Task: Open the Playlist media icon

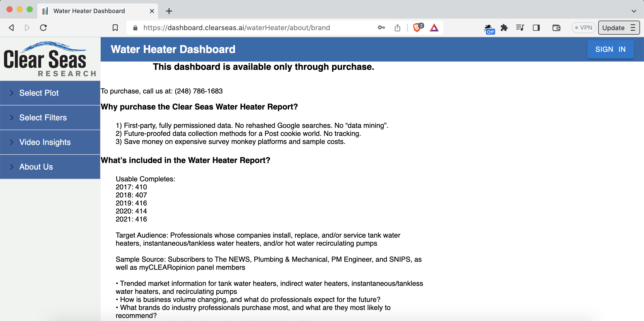Action: pyautogui.click(x=520, y=28)
